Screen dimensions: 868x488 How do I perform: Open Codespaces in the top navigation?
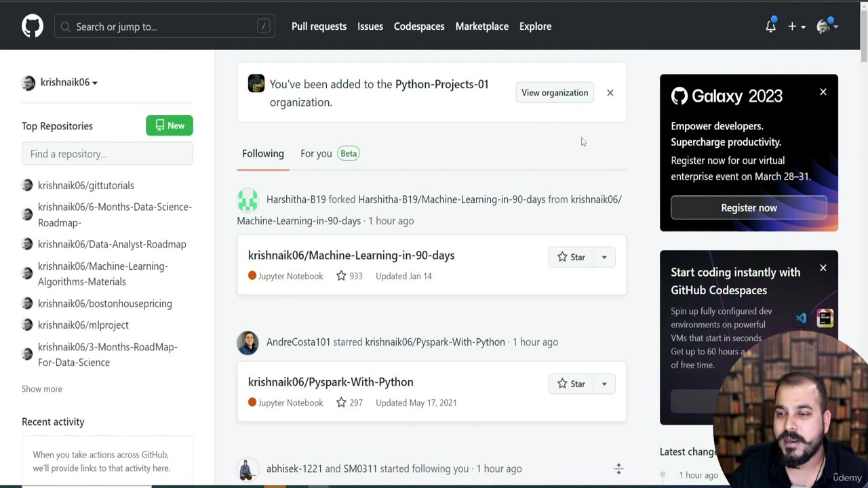point(419,26)
